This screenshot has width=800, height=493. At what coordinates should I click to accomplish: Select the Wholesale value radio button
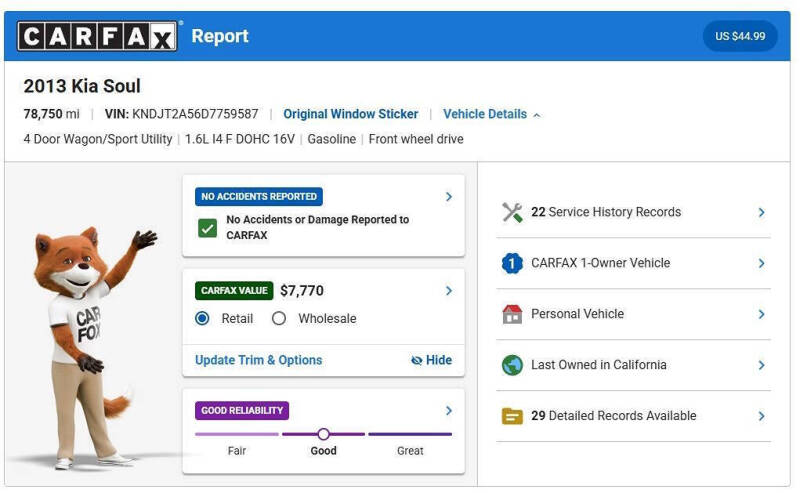(x=279, y=318)
